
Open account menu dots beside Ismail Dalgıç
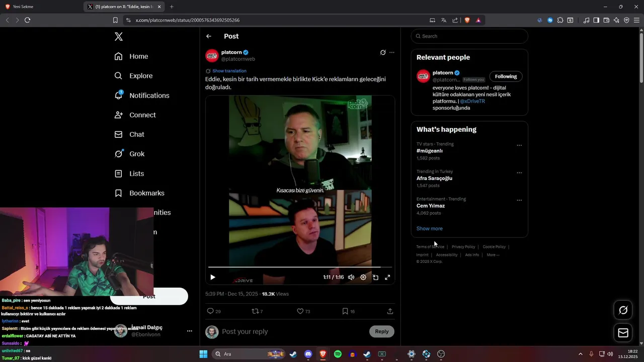click(190, 331)
